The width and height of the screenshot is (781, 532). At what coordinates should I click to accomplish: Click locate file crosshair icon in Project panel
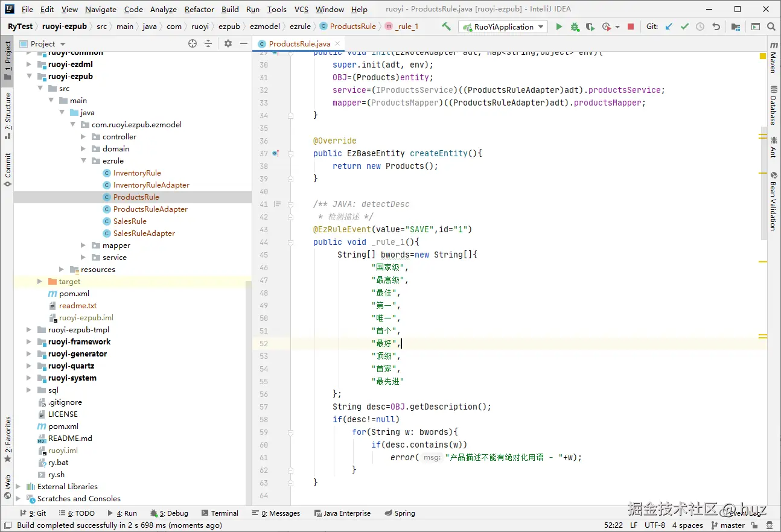tap(193, 43)
